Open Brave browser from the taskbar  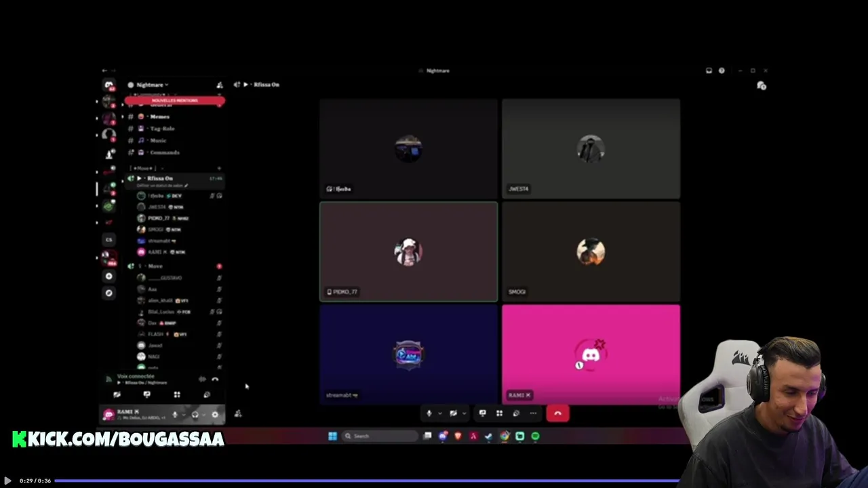tap(458, 436)
